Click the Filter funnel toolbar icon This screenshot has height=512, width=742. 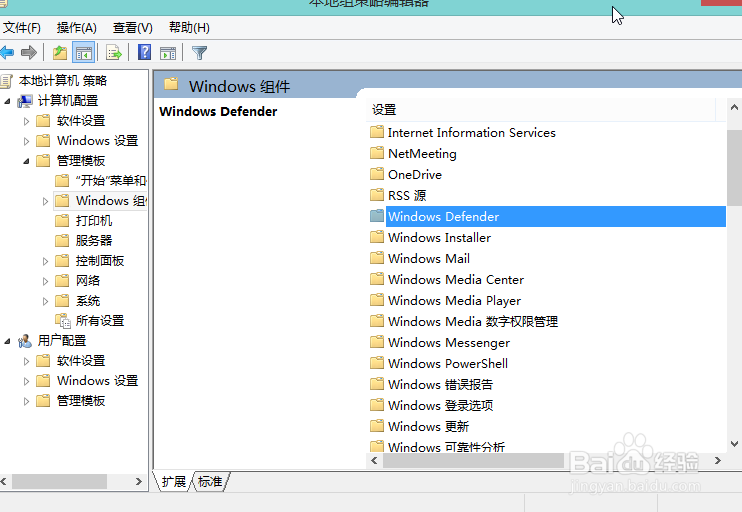(199, 53)
